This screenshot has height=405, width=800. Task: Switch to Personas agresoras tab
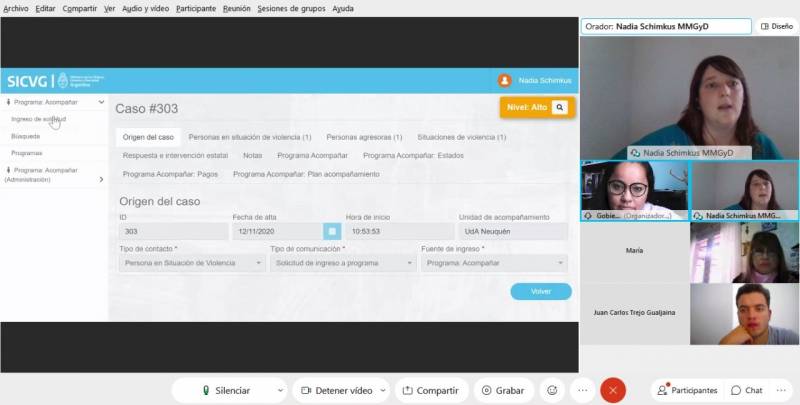point(364,137)
